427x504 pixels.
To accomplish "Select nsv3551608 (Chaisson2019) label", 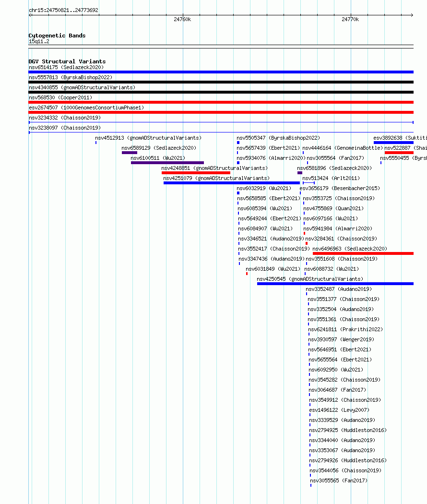I will 342,259.
